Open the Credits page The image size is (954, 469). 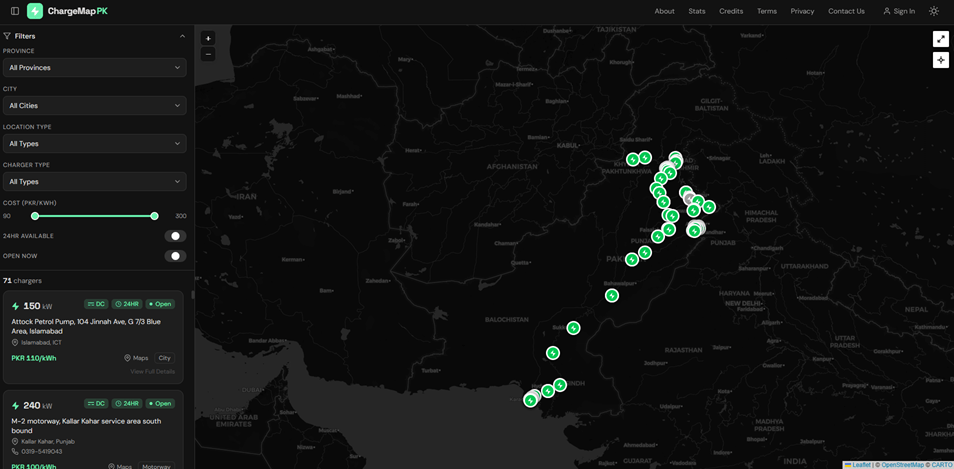[731, 11]
